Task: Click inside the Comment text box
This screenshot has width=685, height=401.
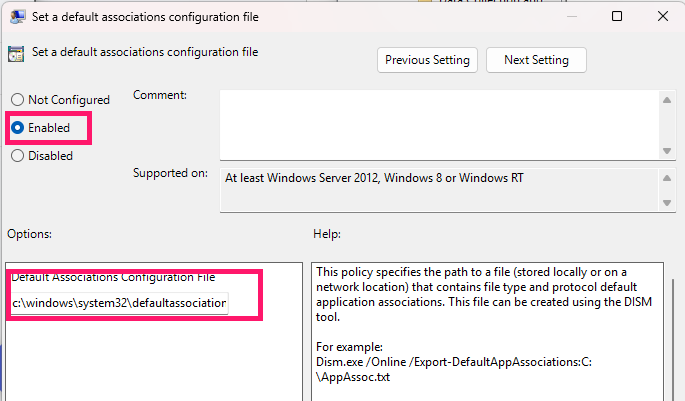Action: (440, 125)
